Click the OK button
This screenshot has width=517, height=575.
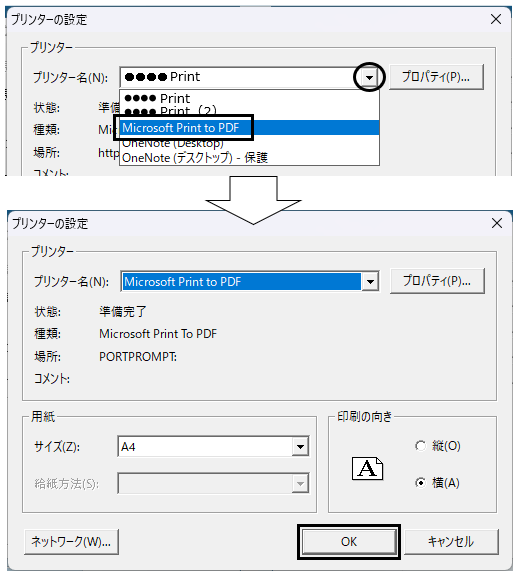(349, 542)
